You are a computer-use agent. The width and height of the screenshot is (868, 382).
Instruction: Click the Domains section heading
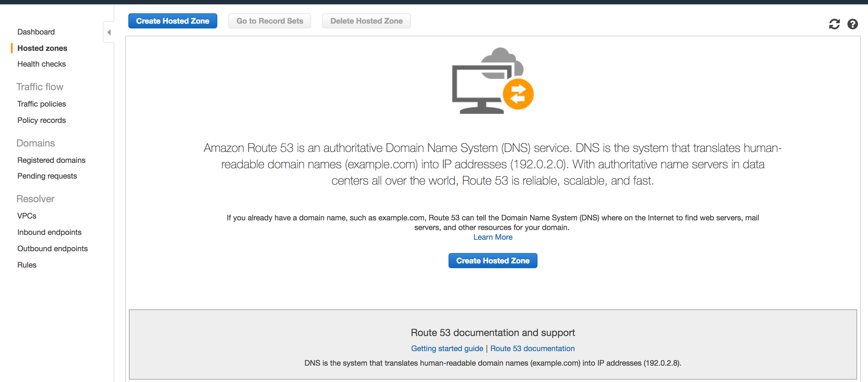pos(36,143)
